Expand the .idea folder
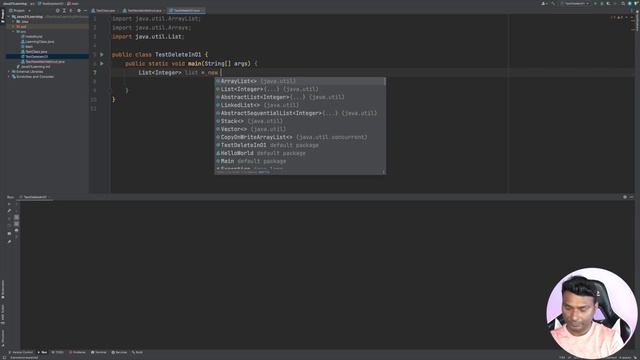Screen dimensions: 640x360 13,22
